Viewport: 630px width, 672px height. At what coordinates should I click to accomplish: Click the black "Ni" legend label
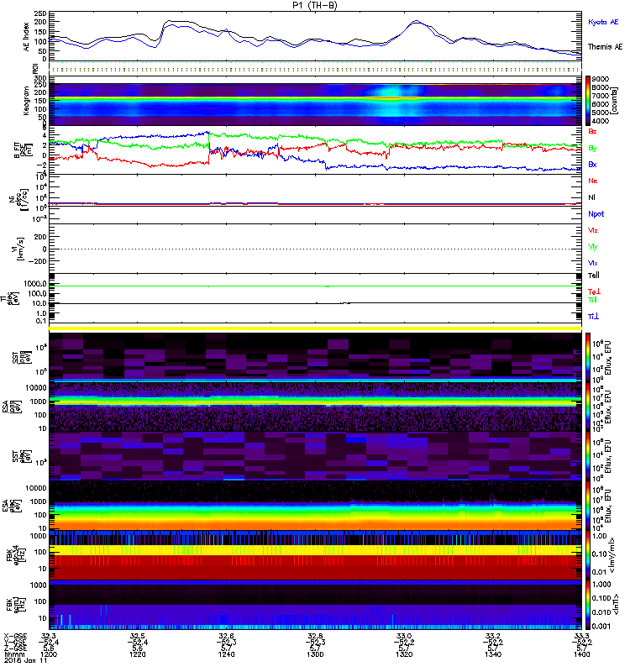pos(592,197)
